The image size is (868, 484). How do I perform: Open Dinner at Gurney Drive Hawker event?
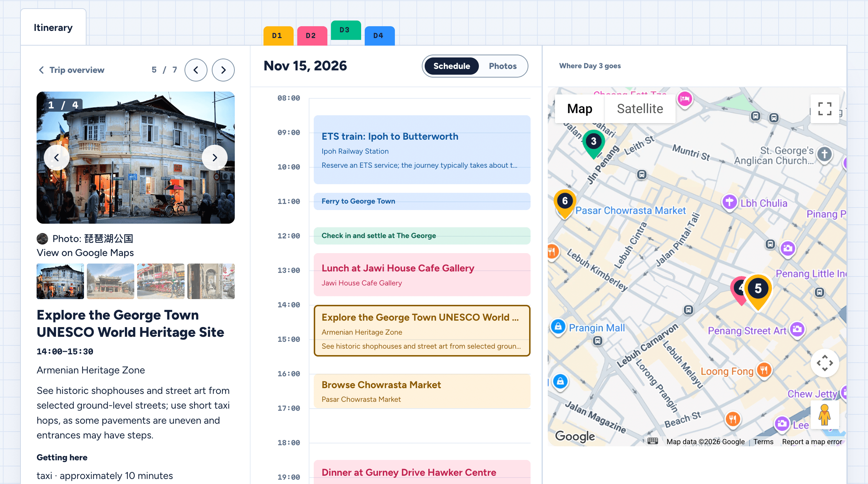pyautogui.click(x=422, y=472)
